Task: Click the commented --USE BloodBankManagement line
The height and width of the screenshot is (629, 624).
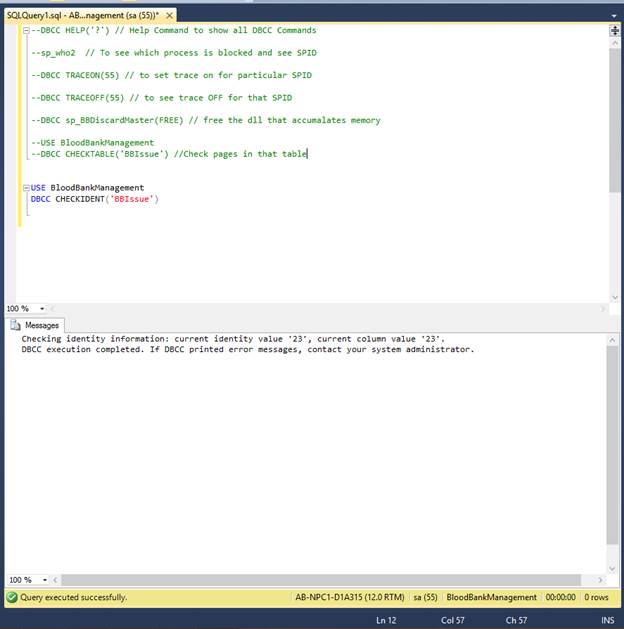Action: pyautogui.click(x=93, y=143)
